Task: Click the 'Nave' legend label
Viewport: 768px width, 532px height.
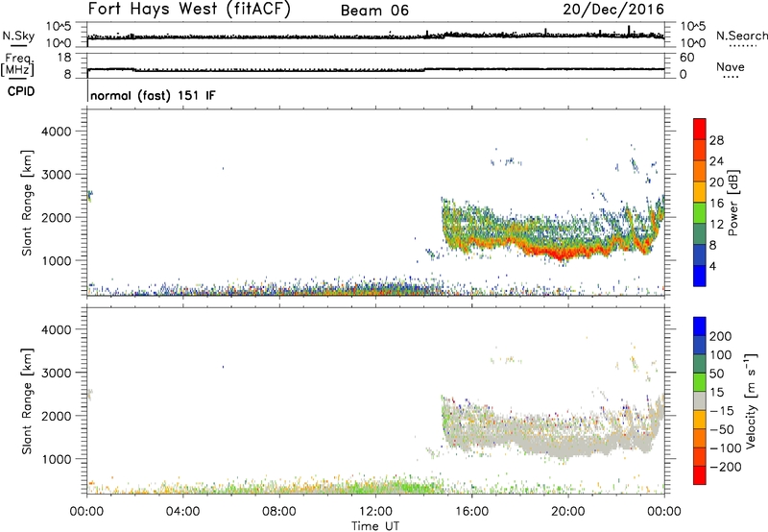Action: pyautogui.click(x=731, y=66)
